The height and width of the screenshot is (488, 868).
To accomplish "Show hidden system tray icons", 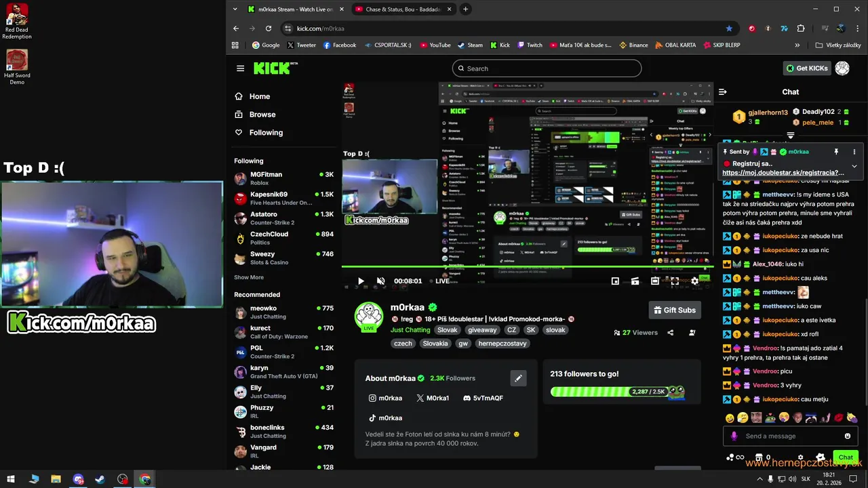I will 759,479.
